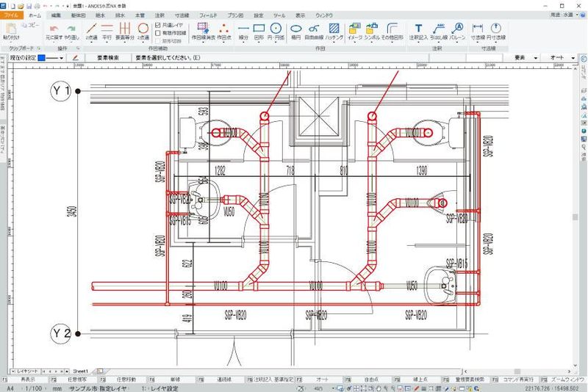Select the 線分 line segment tool
The image size is (588, 392).
tap(243, 32)
